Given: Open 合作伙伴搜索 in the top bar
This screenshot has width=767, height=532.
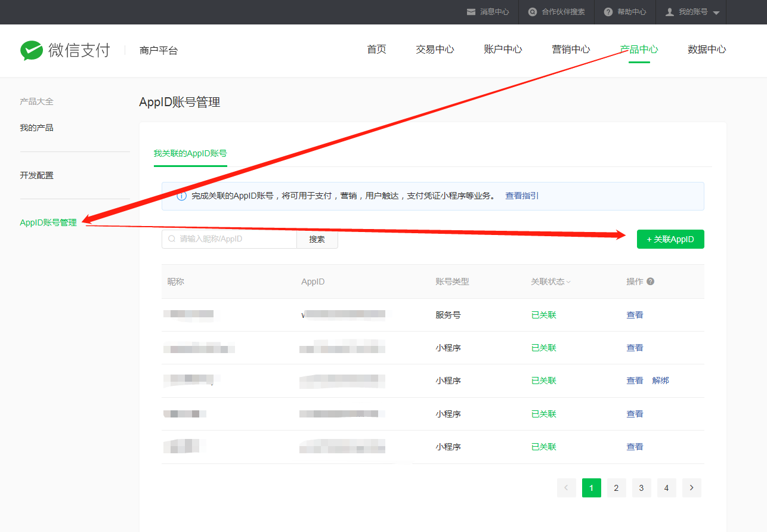Looking at the screenshot, I should click(563, 12).
